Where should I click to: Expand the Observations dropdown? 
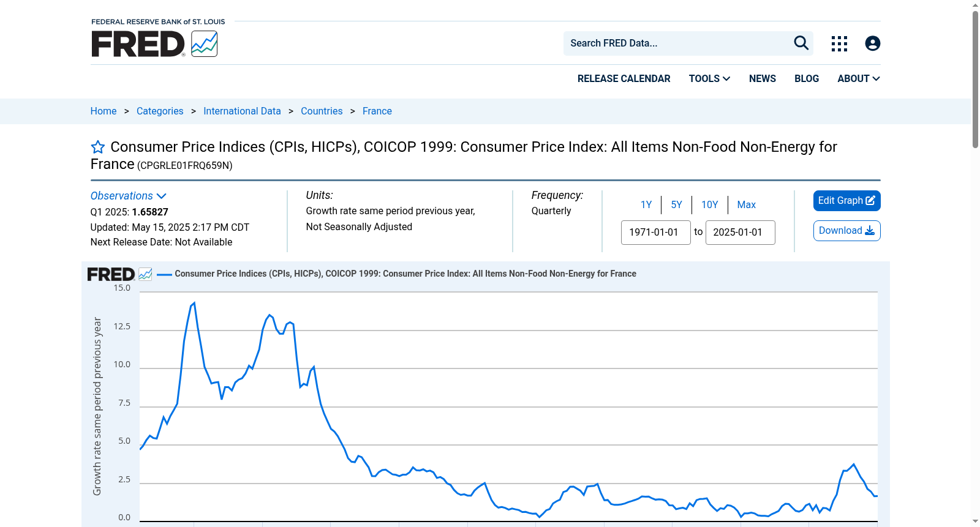tap(129, 196)
